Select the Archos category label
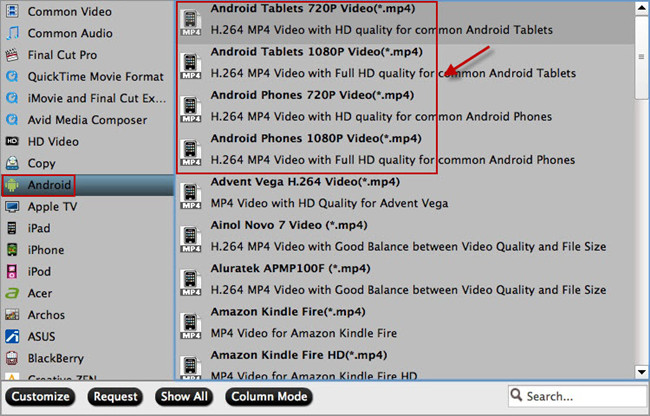Viewport: 650px width, 416px height. (46, 315)
